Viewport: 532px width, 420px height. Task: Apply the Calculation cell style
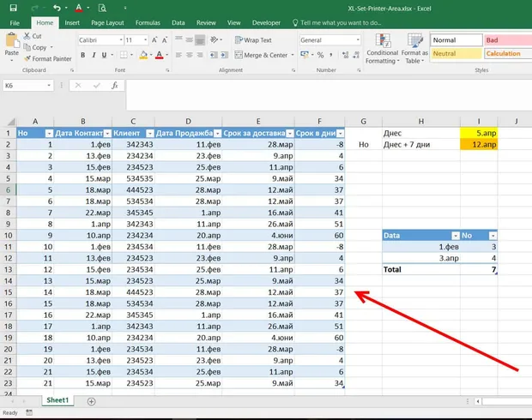(x=508, y=53)
